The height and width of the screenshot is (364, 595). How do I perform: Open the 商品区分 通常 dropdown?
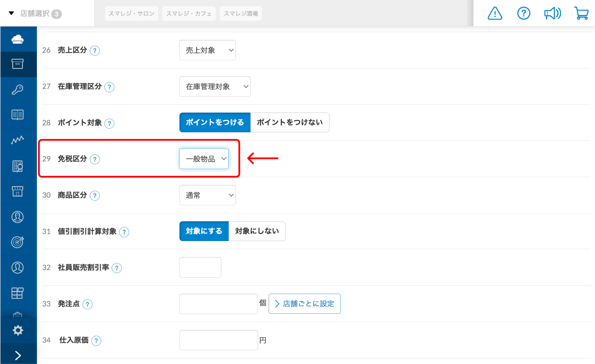tap(207, 195)
